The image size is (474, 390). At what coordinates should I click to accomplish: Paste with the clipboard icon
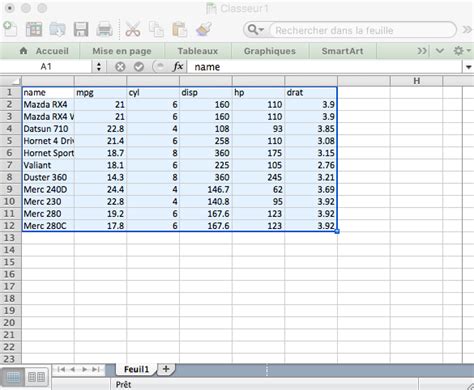point(179,29)
